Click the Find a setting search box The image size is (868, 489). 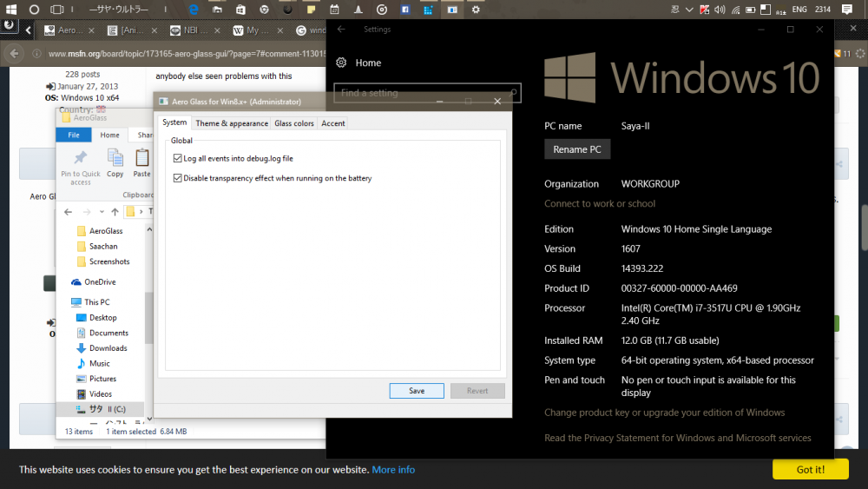click(x=427, y=93)
